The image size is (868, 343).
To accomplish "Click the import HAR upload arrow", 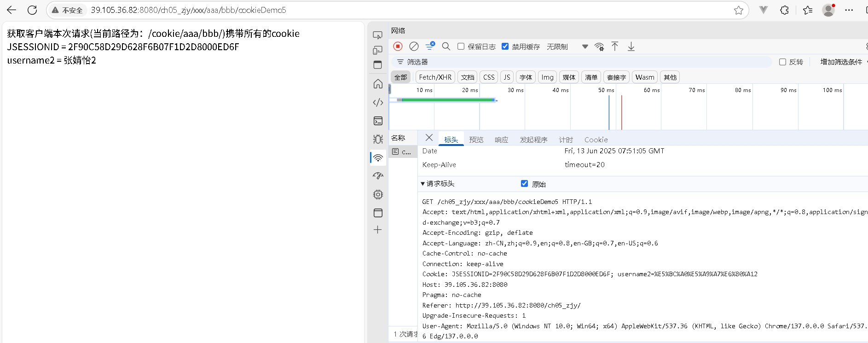I will point(615,47).
